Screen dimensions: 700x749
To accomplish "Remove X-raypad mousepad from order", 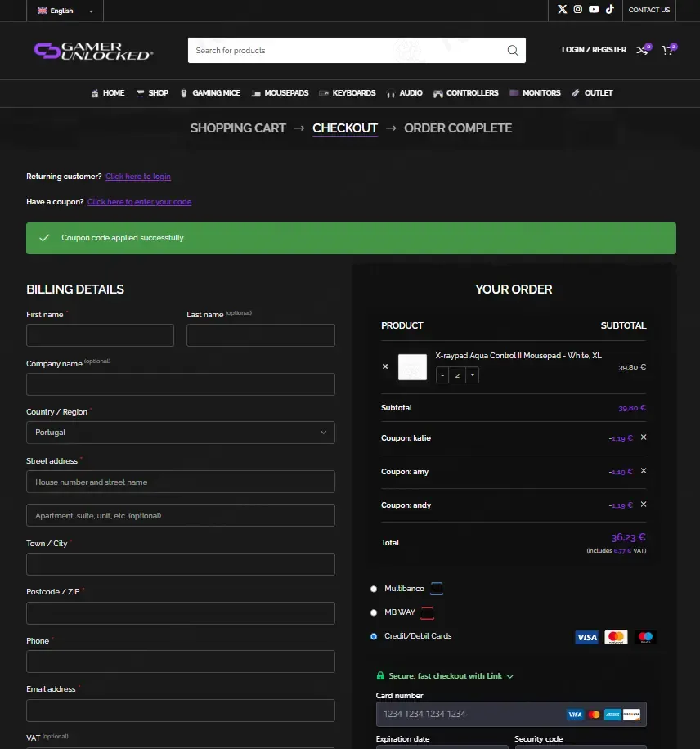I will pos(385,366).
